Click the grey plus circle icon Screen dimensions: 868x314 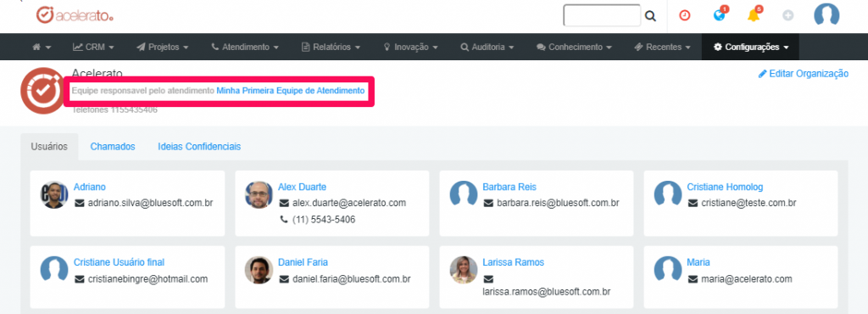(x=788, y=15)
